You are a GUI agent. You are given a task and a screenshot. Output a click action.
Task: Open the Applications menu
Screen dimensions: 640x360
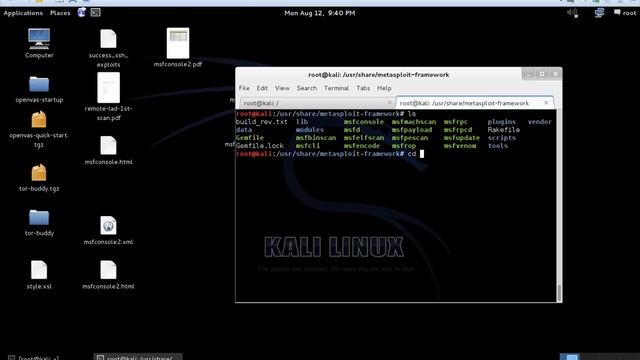click(23, 13)
